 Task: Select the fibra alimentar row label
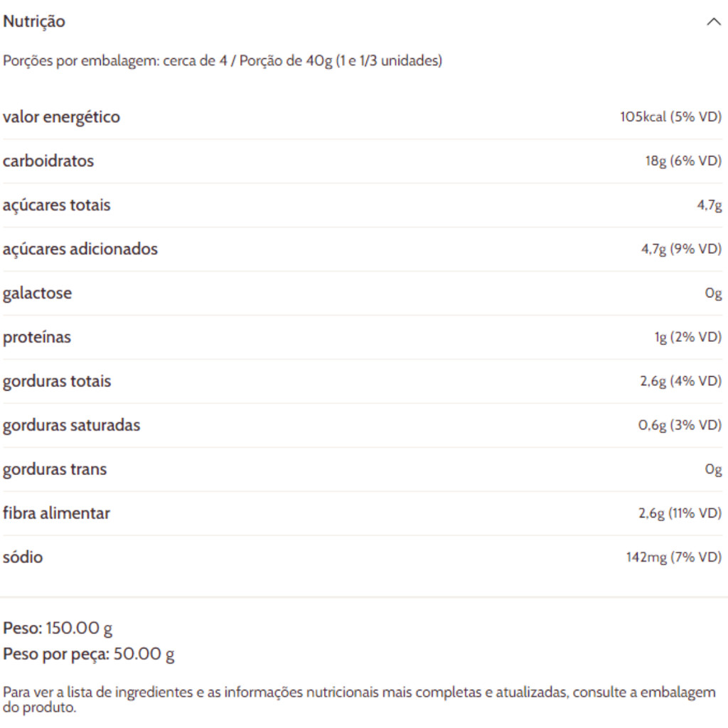pyautogui.click(x=56, y=514)
